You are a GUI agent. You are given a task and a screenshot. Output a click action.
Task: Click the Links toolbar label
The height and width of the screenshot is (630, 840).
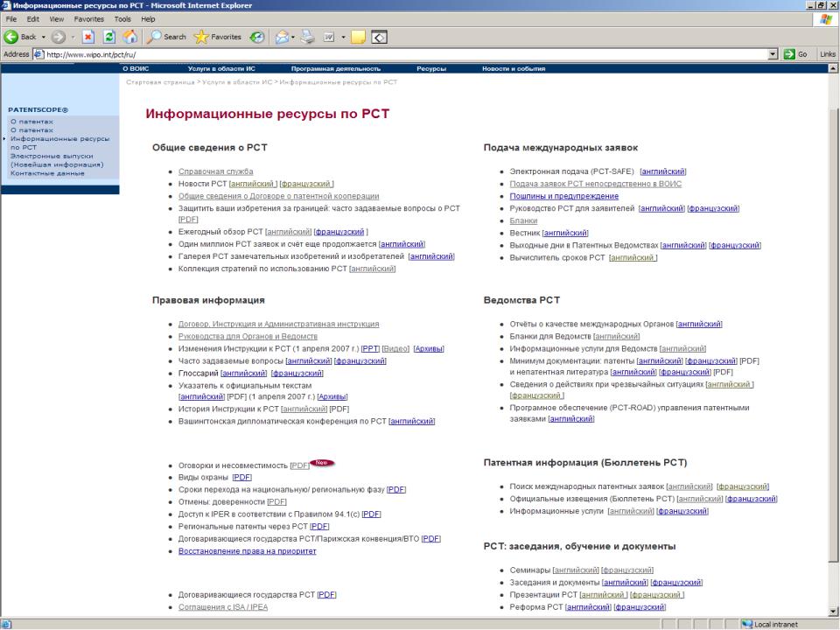click(x=827, y=54)
